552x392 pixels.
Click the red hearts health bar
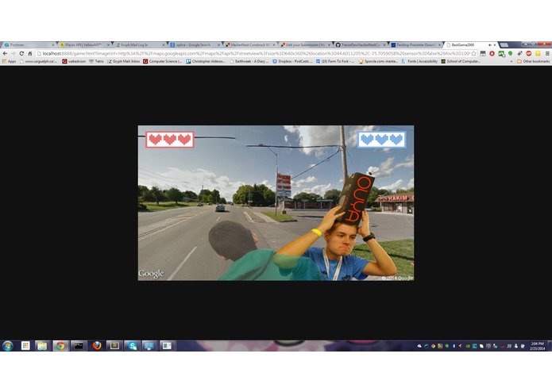tap(170, 140)
